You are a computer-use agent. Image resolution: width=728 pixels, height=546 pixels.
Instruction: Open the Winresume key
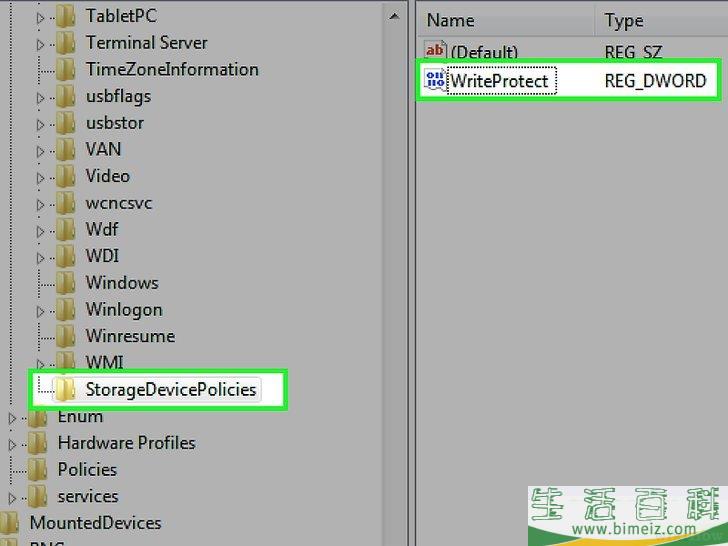tap(129, 336)
